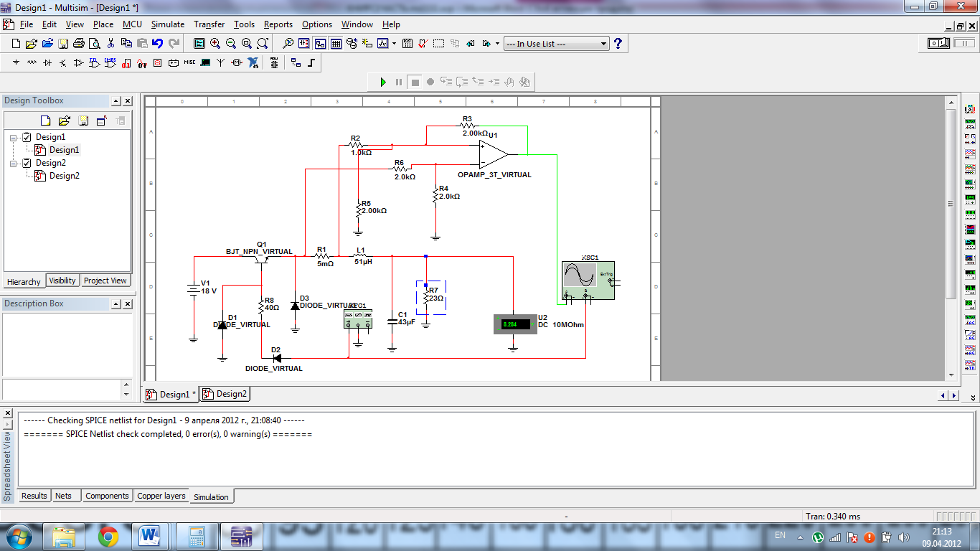The image size is (980, 551).
Task: Open the Place menu
Action: point(103,24)
